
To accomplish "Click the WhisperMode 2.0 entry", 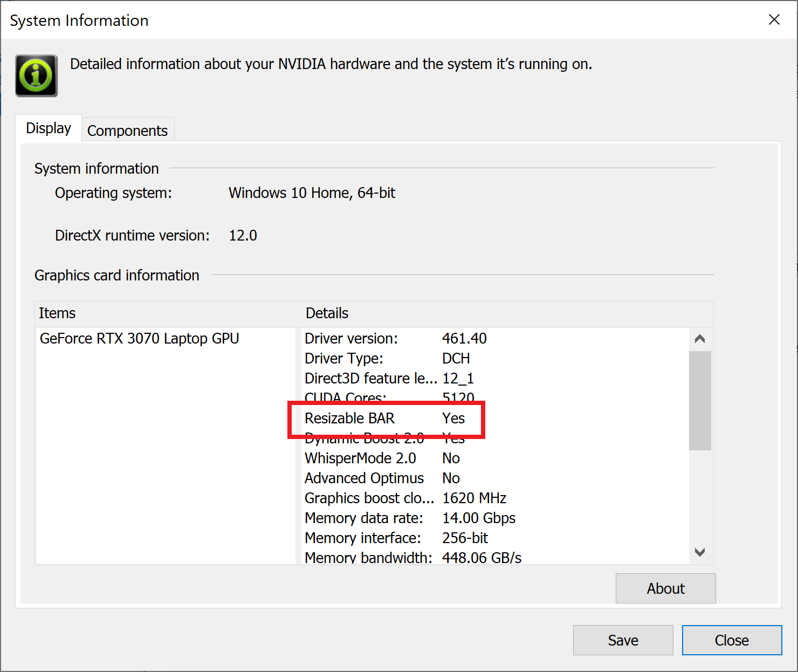I will click(x=360, y=458).
